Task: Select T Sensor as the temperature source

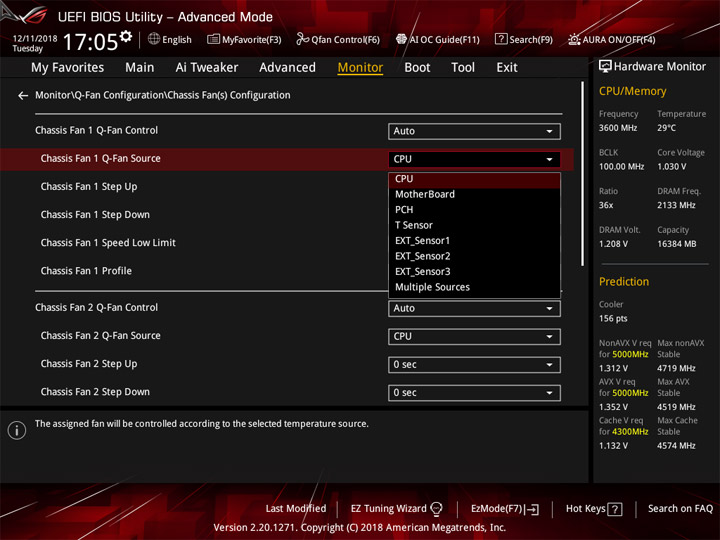Action: click(x=474, y=225)
